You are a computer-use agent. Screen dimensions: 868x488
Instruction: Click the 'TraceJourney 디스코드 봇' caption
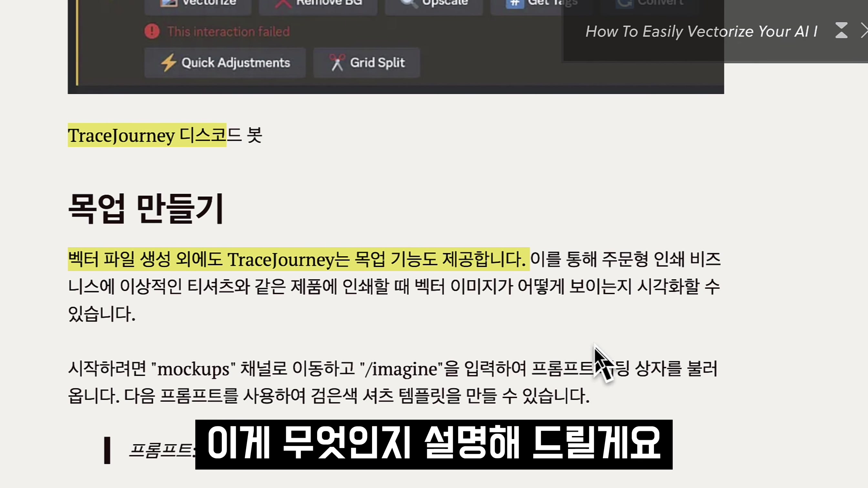[x=165, y=135]
